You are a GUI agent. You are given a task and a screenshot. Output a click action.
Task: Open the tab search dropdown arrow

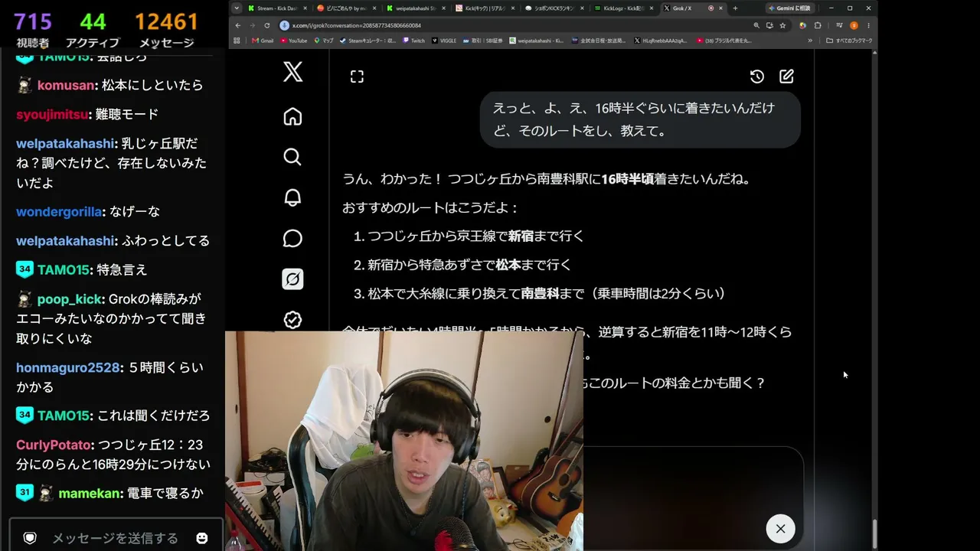point(237,8)
